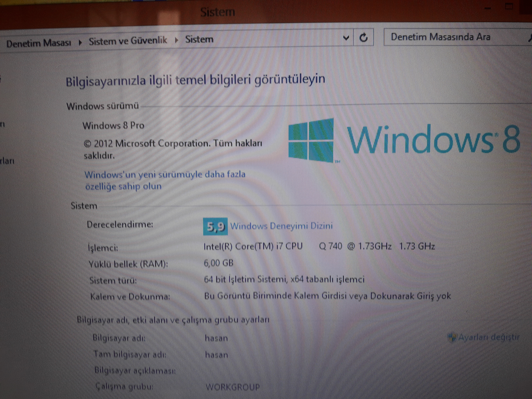Select 'Bu Görüntü Biriminde Kalem Girdisi' text
532x399 pixels.
point(276,296)
